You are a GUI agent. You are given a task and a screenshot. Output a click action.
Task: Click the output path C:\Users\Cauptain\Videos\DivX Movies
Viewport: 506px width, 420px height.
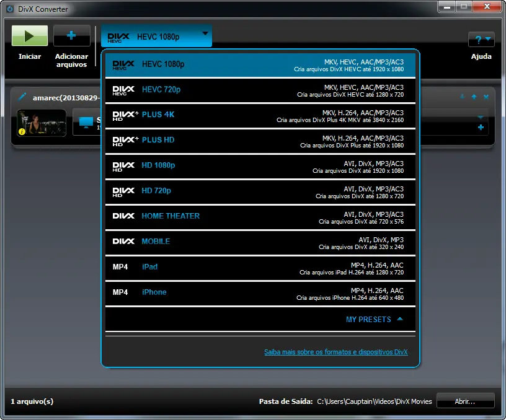coord(375,401)
